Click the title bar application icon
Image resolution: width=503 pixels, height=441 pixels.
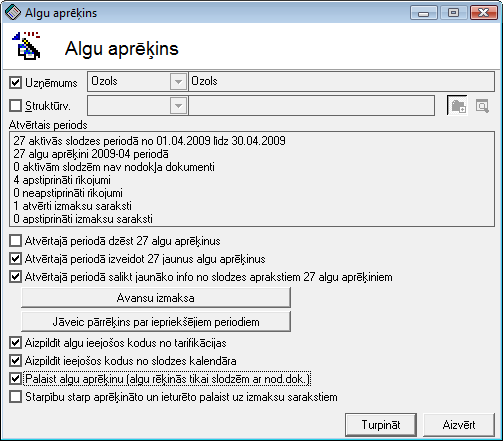[x=13, y=12]
